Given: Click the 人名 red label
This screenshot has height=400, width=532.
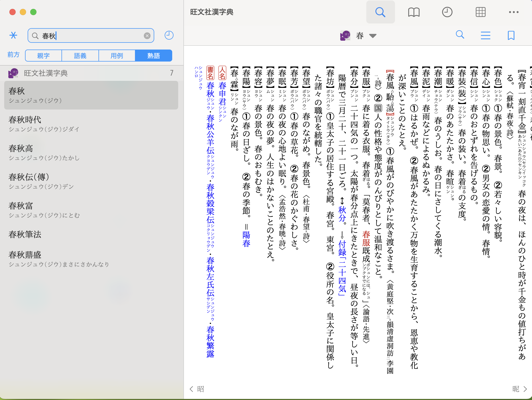Looking at the screenshot, I should (222, 73).
